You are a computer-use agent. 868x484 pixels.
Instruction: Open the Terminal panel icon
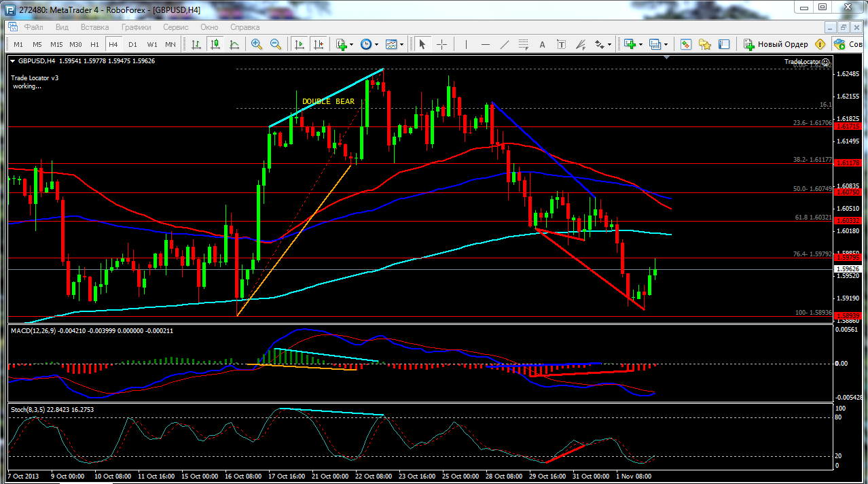[724, 44]
